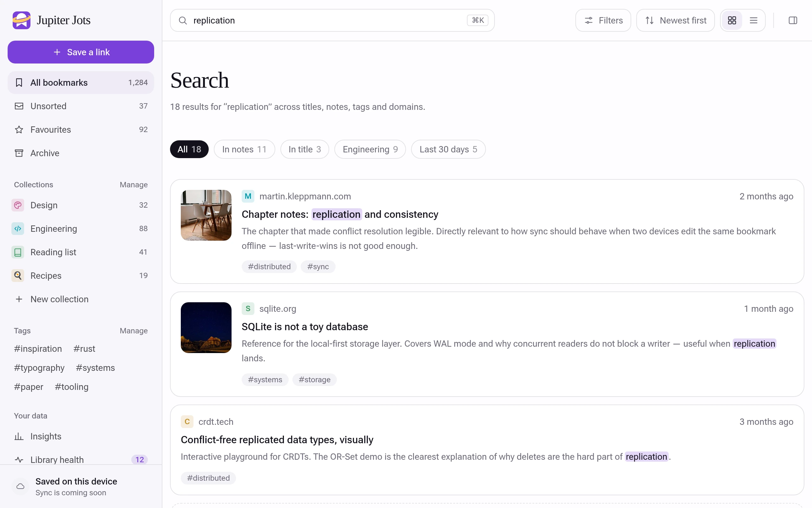Open the Archive section
This screenshot has height=508, width=812.
point(81,153)
